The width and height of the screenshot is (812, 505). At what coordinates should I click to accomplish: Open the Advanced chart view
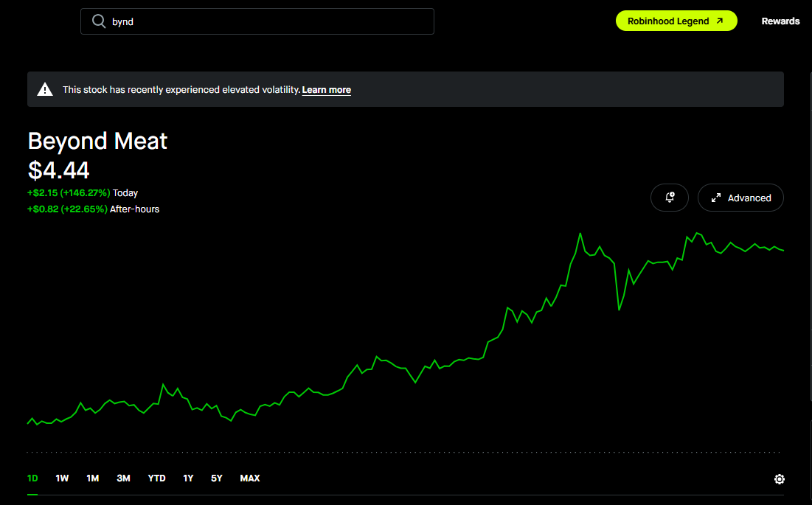(x=740, y=198)
